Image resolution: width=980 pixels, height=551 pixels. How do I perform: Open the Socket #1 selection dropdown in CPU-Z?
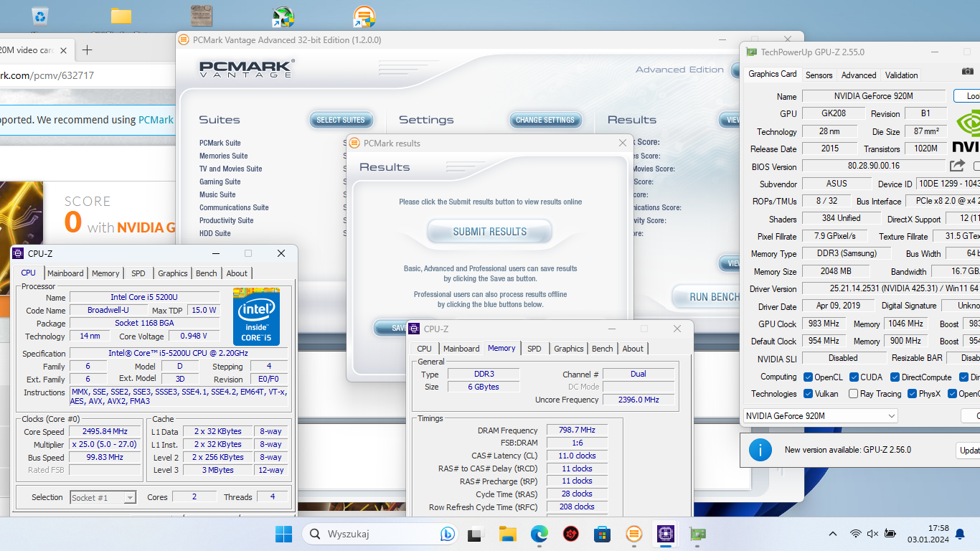click(103, 497)
